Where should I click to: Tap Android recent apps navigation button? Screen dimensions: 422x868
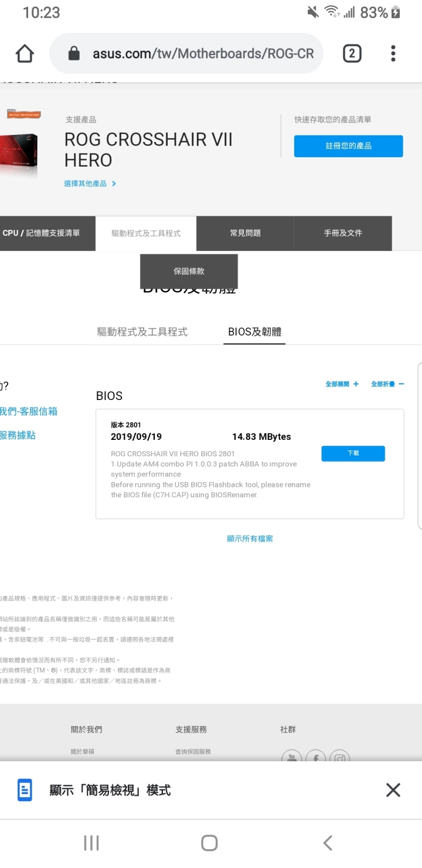[91, 843]
